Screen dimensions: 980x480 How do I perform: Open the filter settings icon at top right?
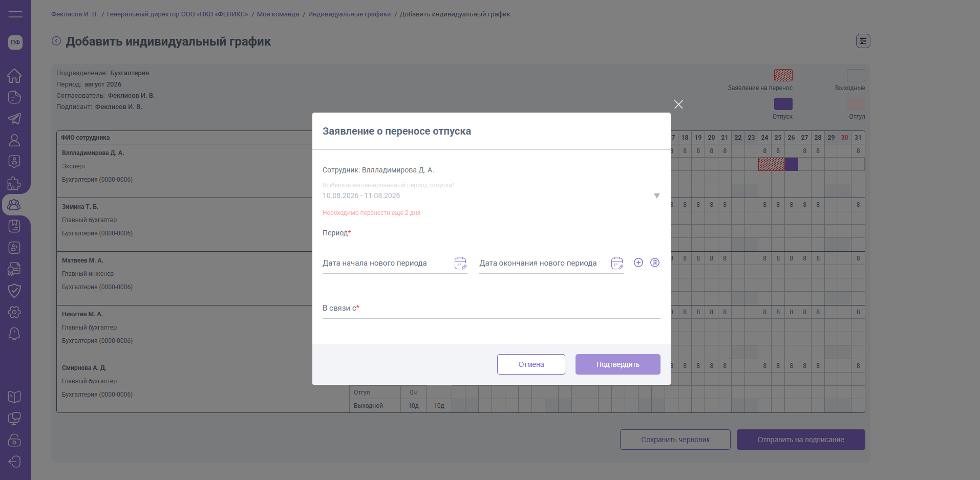(863, 41)
